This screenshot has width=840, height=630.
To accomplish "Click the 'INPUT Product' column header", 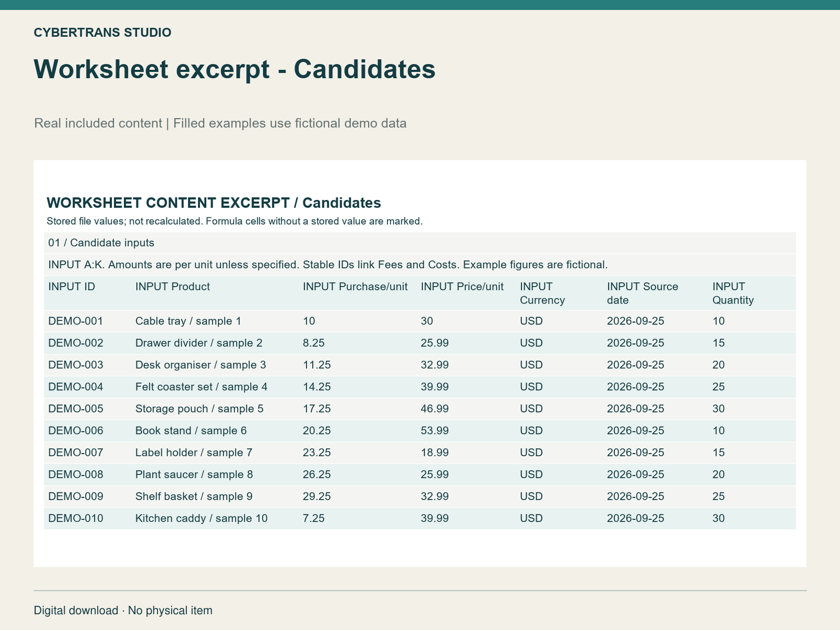I will pos(173,287).
